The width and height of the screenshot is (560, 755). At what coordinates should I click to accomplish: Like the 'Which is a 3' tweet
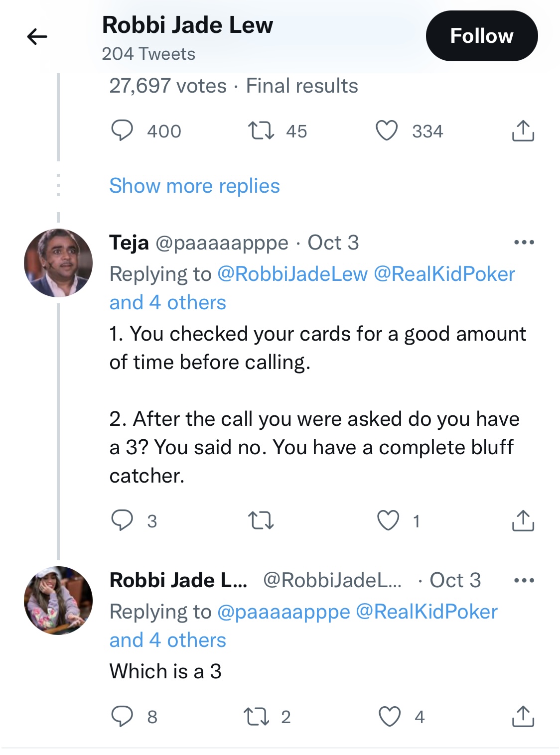(390, 717)
